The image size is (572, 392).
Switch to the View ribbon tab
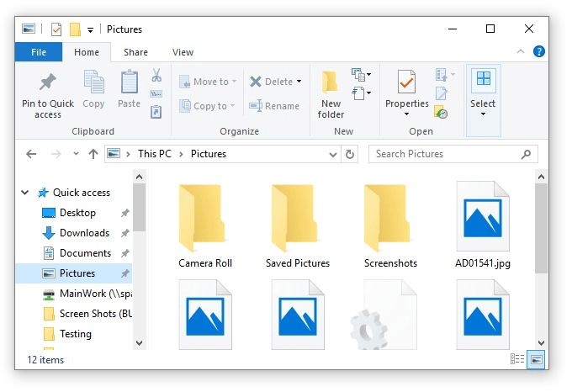click(183, 52)
